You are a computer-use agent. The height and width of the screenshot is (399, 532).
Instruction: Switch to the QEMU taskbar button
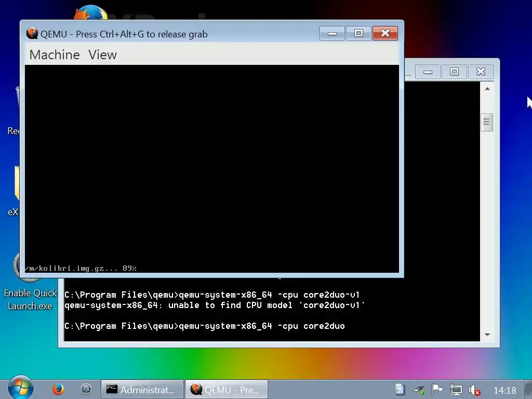click(x=227, y=390)
